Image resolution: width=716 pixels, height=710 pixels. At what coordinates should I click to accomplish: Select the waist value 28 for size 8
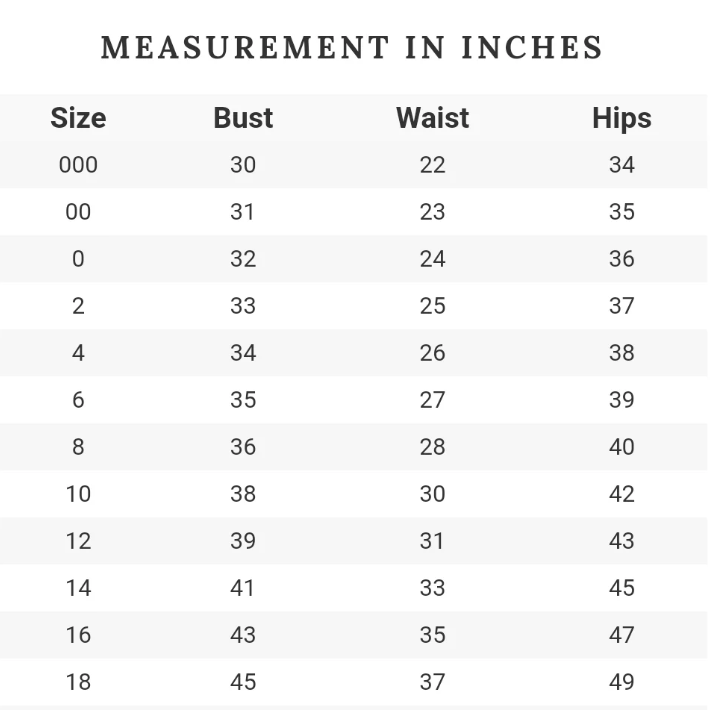click(x=432, y=447)
